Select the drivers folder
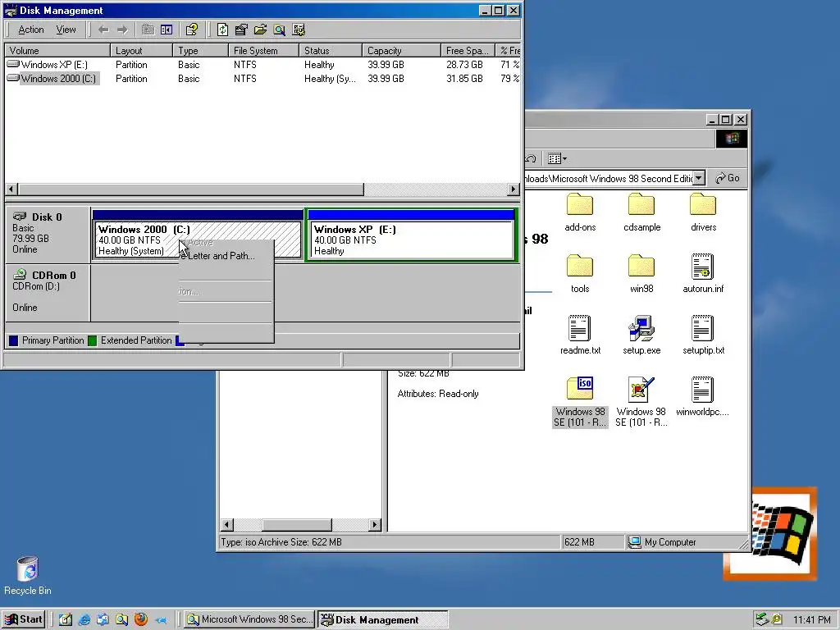The height and width of the screenshot is (630, 840). (x=703, y=212)
